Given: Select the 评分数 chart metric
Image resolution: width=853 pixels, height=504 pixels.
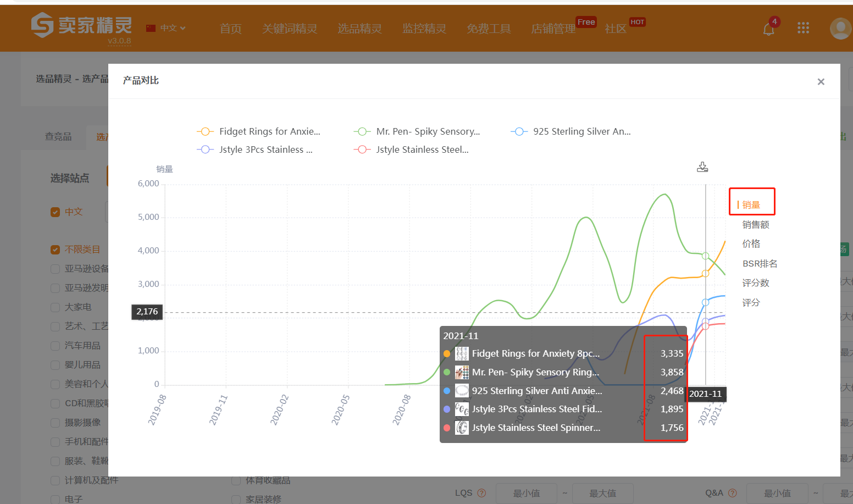Looking at the screenshot, I should click(x=756, y=283).
